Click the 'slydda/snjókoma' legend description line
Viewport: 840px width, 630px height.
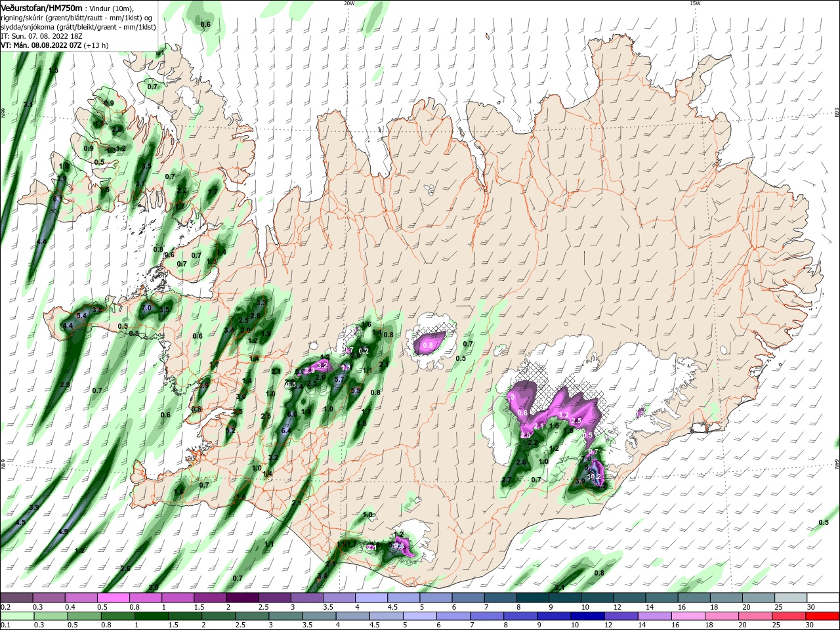pos(78,27)
